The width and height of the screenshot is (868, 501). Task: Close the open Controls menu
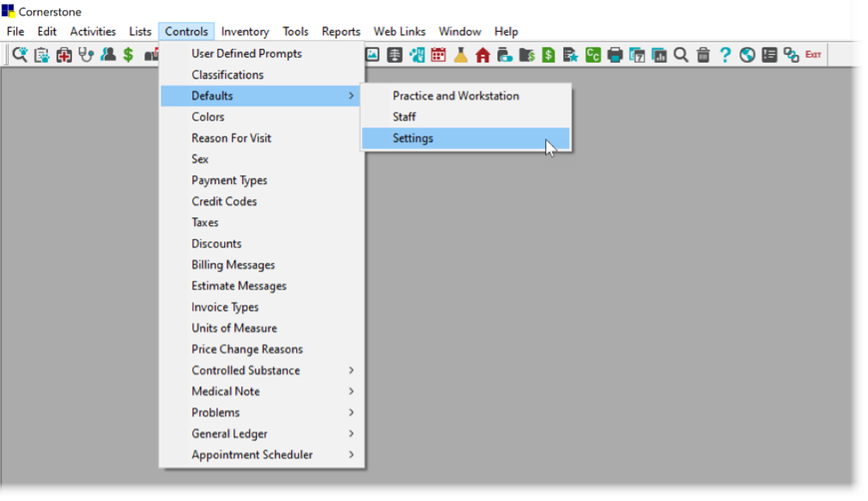(x=186, y=32)
